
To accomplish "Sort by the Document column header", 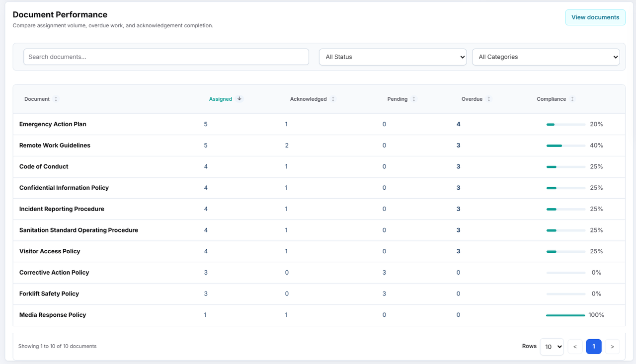I will 37,99.
